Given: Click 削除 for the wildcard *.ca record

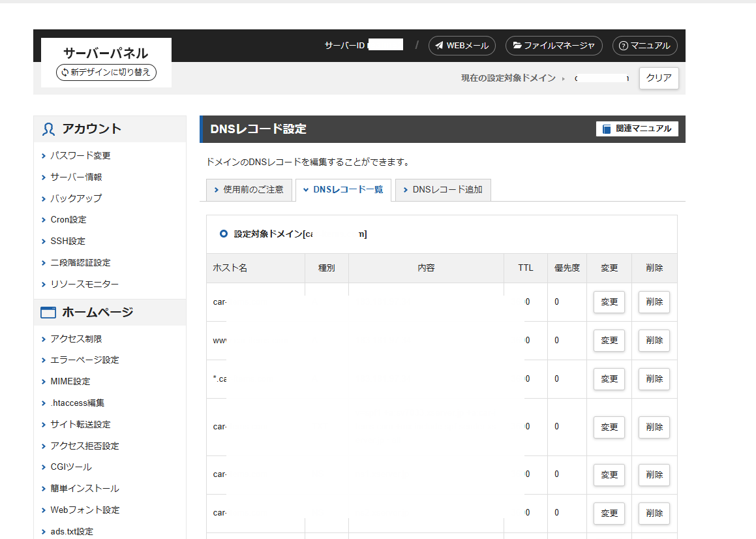Looking at the screenshot, I should click(x=654, y=379).
